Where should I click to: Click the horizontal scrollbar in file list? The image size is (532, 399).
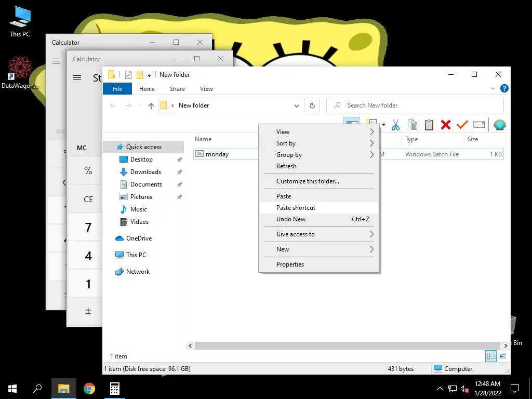pyautogui.click(x=348, y=345)
